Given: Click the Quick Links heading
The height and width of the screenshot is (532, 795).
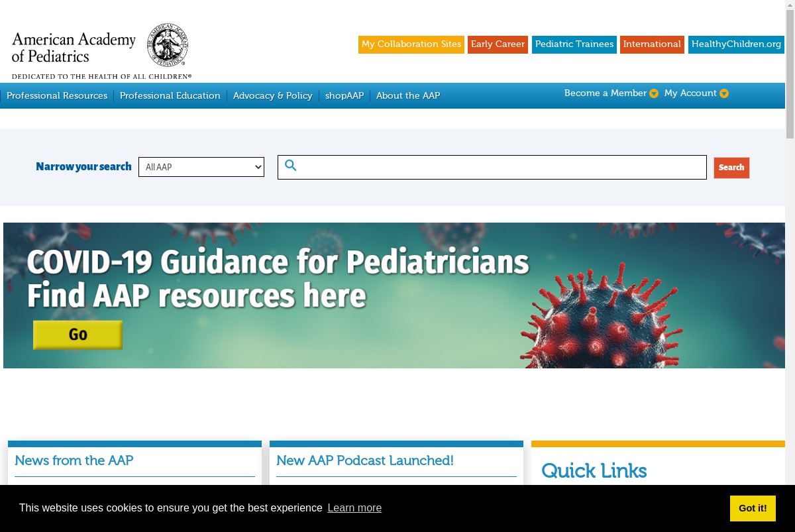Looking at the screenshot, I should (594, 471).
